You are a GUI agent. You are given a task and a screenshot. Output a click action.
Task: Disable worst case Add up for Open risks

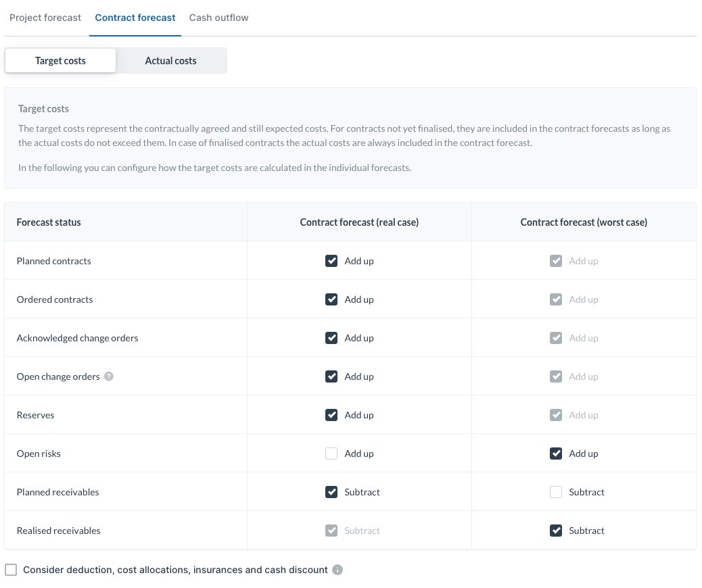point(556,454)
